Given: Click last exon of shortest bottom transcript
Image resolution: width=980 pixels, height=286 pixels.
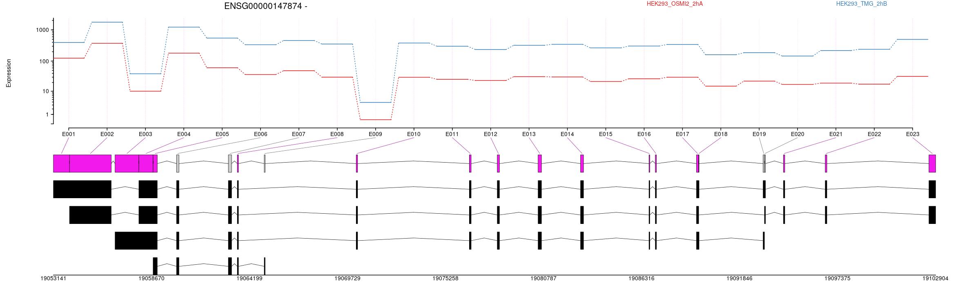Looking at the screenshot, I should click(265, 266).
